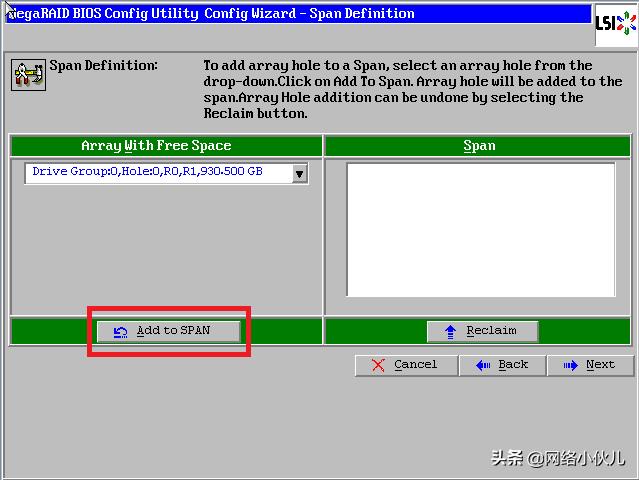Click the Reclaim button
This screenshot has height=480, width=639.
[483, 331]
